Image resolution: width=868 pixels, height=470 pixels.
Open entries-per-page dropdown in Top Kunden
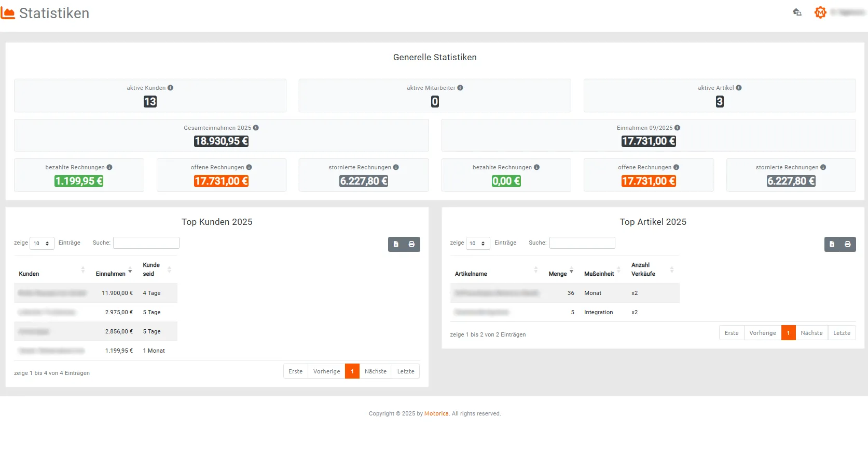coord(42,243)
